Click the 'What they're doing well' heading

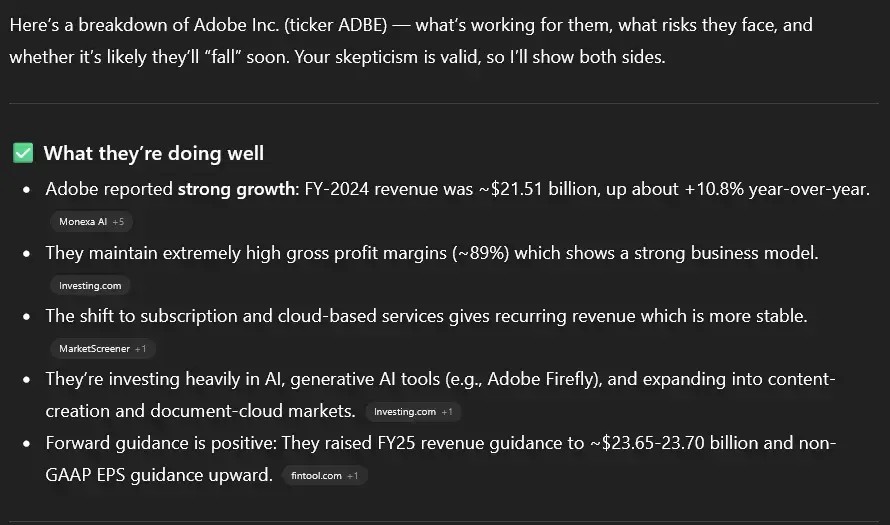tap(154, 153)
